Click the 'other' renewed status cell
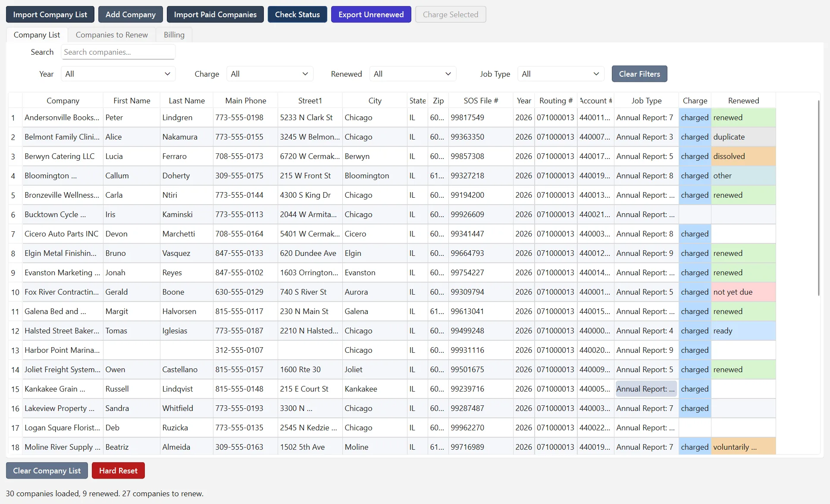Viewport: 830px width, 504px height. tap(743, 176)
